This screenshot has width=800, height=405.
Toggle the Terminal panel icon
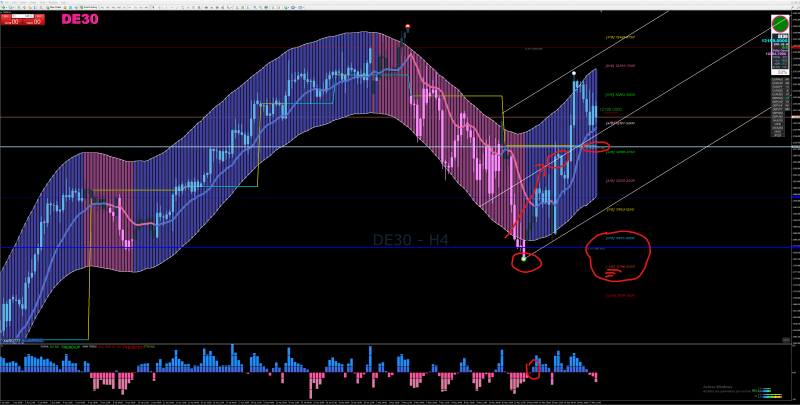[x=35, y=7]
